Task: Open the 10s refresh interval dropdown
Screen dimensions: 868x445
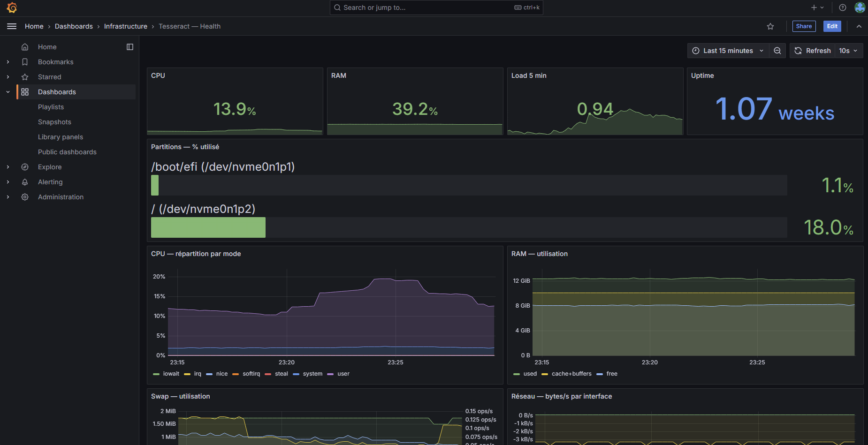Action: point(848,51)
